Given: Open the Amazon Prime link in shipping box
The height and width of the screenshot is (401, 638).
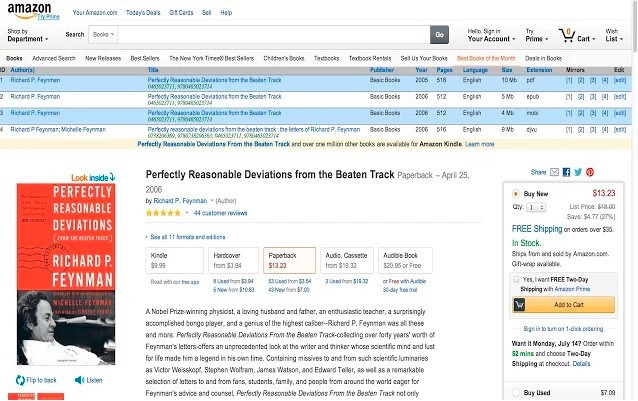Looking at the screenshot, I should (x=572, y=289).
